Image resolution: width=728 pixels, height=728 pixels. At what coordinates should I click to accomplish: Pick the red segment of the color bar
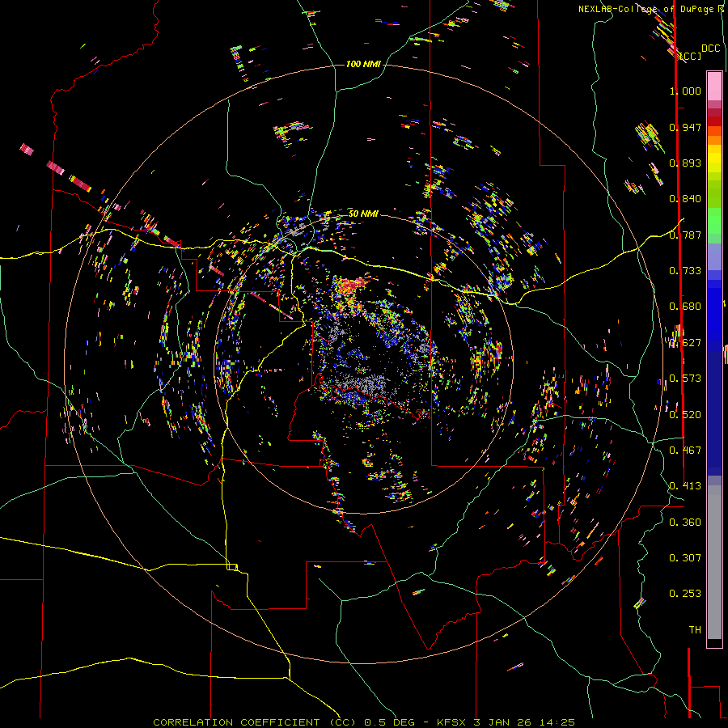pyautogui.click(x=714, y=121)
